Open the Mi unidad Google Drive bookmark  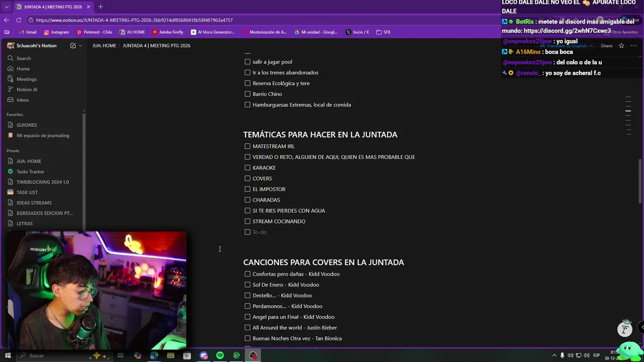(316, 32)
